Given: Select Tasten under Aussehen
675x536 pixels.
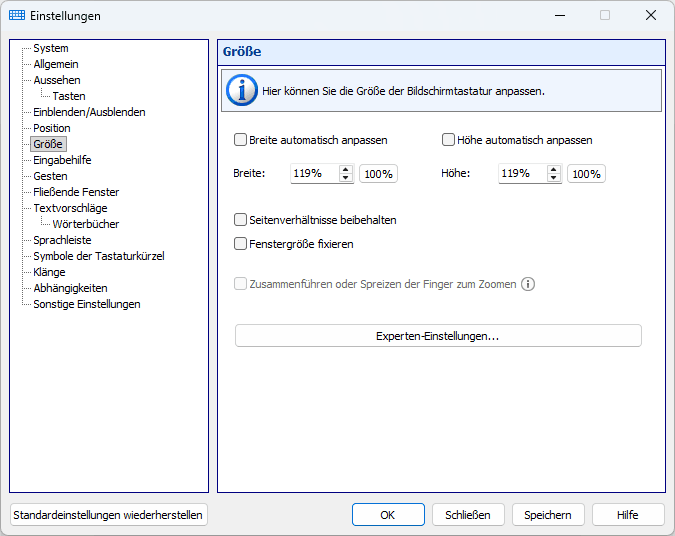Looking at the screenshot, I should 69,96.
